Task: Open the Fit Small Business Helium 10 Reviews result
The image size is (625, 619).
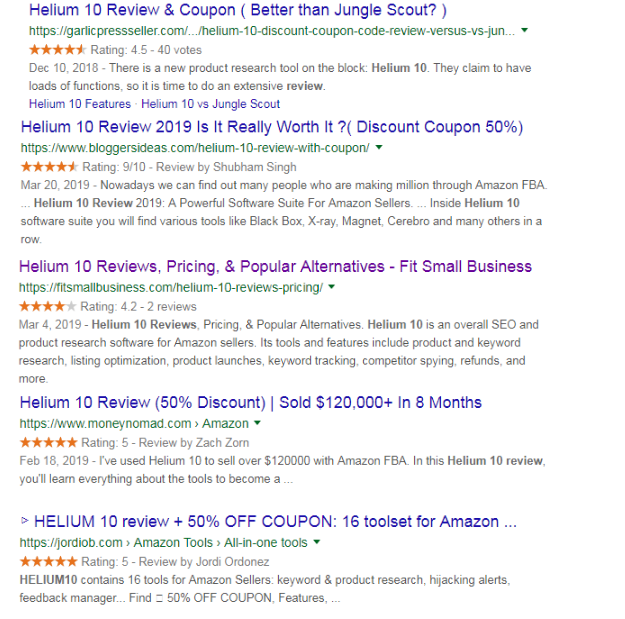Action: pos(275,266)
